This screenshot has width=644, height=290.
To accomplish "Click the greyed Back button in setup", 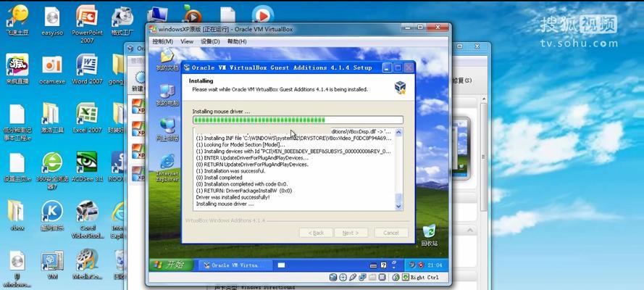I will point(316,233).
